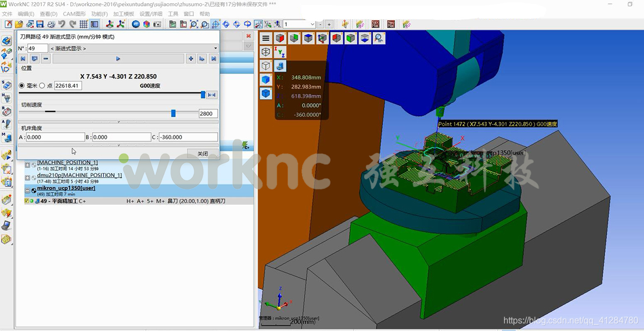Collapse the mikron_ucp1350[user] tree node
Image resolution: width=644 pixels, height=331 pixels.
pos(28,190)
